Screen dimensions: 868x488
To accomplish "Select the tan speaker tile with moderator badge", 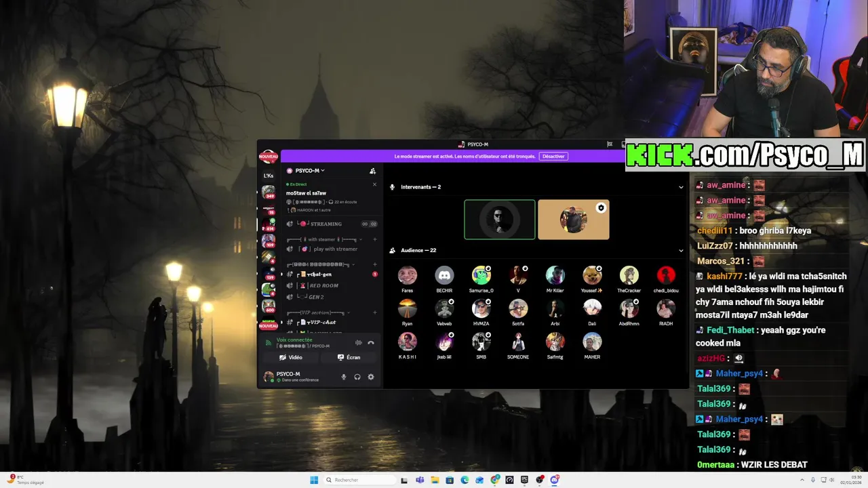I will tap(574, 220).
